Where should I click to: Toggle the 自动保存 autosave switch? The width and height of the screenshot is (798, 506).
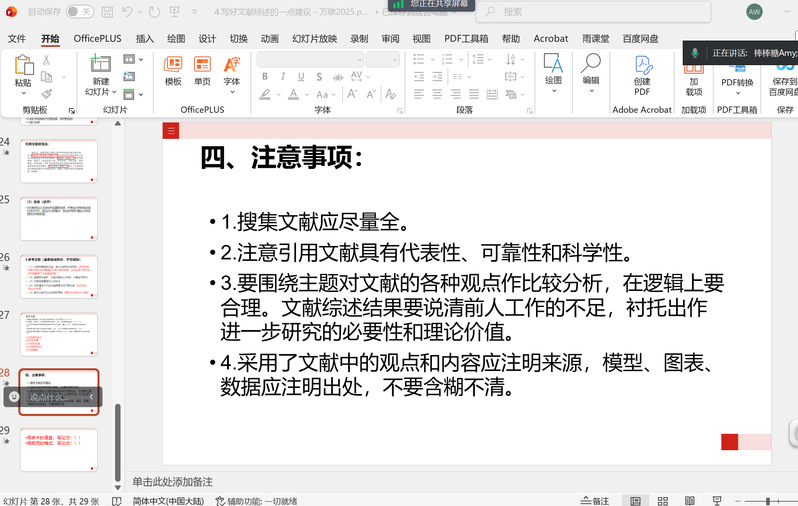tap(80, 12)
